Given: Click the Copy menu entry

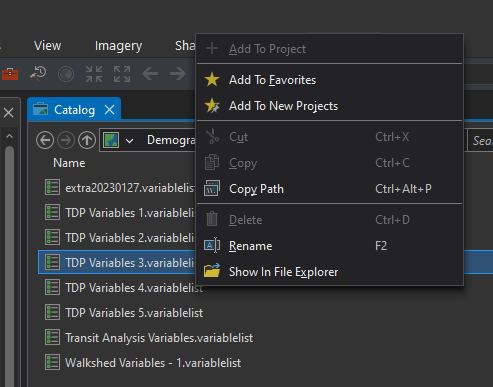Looking at the screenshot, I should [329, 163].
